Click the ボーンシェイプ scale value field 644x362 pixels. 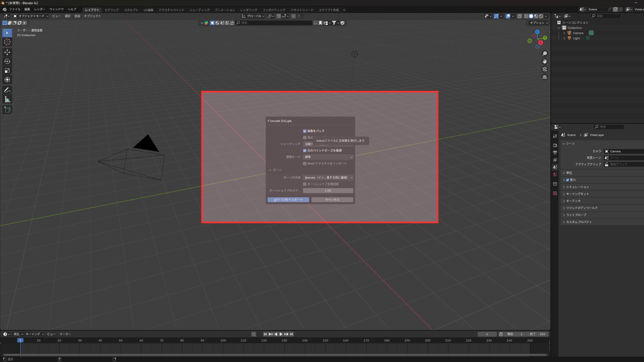tap(328, 191)
